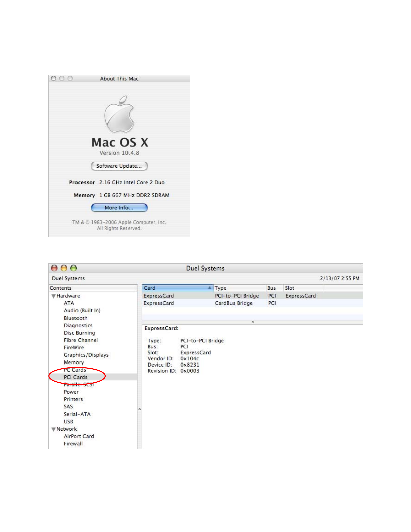
Task: Select Graphics/Displays in hardware list
Action: tap(86, 355)
